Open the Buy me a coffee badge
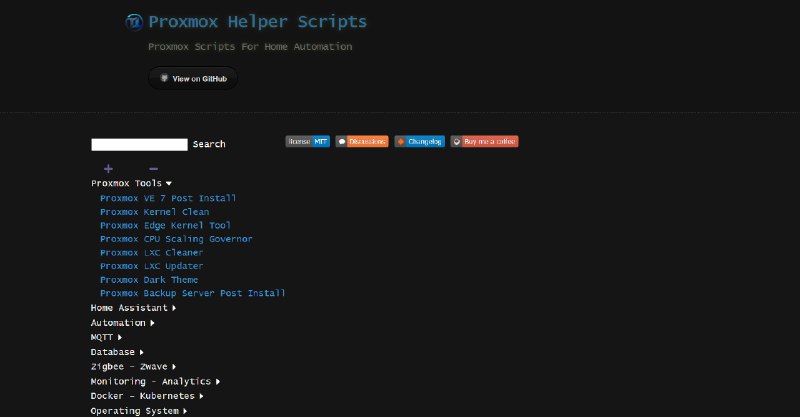Viewport: 800px width, 417px height. (x=484, y=141)
